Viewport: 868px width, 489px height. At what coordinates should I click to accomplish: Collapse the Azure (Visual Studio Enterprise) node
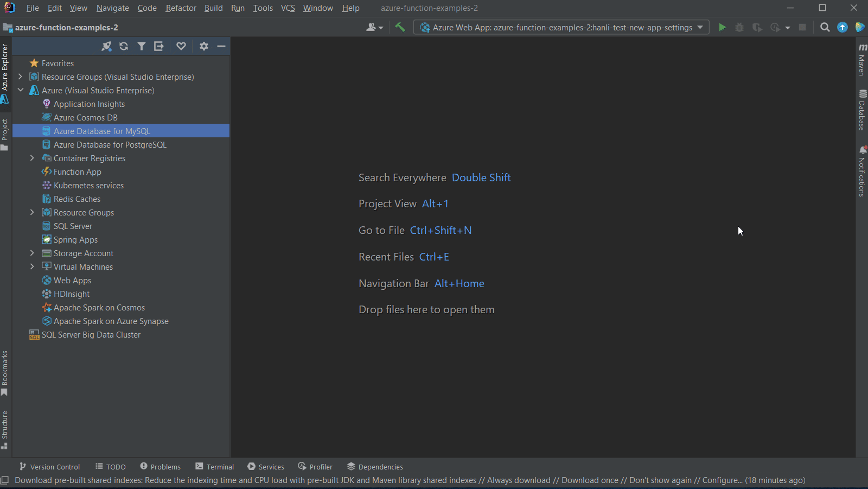(20, 90)
